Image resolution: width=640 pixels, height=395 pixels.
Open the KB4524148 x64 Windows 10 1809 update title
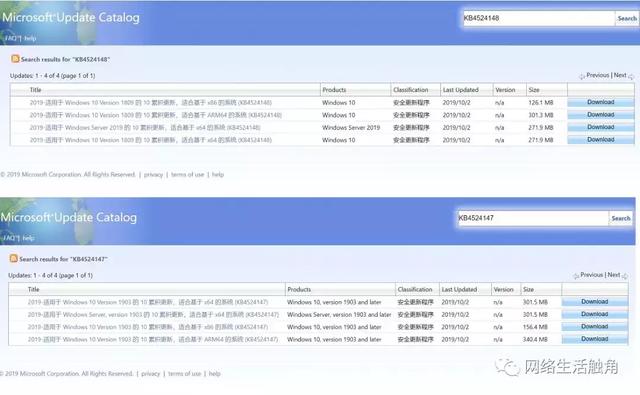pyautogui.click(x=151, y=140)
